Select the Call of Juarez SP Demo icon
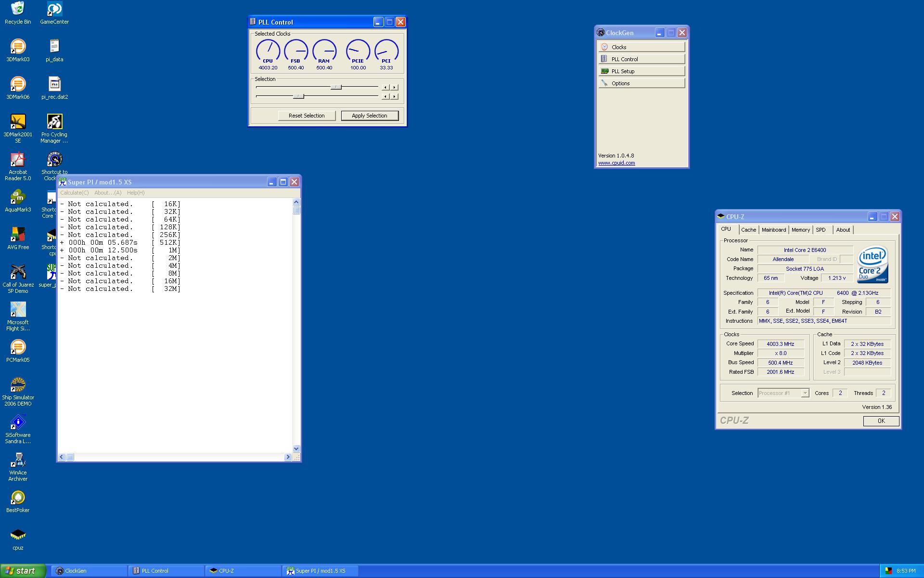The width and height of the screenshot is (924, 578). click(18, 279)
